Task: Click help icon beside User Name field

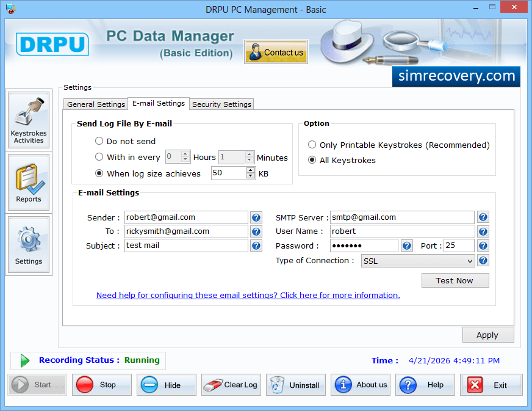Action: coord(483,231)
